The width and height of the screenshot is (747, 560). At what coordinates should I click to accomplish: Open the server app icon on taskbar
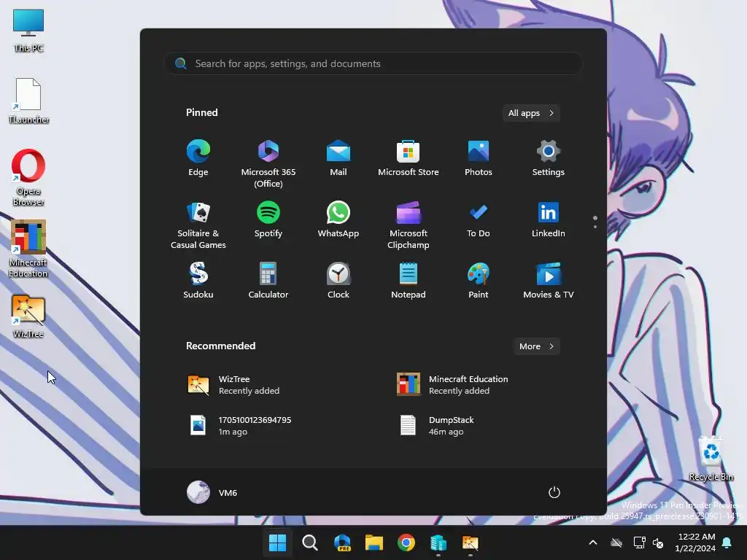[438, 542]
